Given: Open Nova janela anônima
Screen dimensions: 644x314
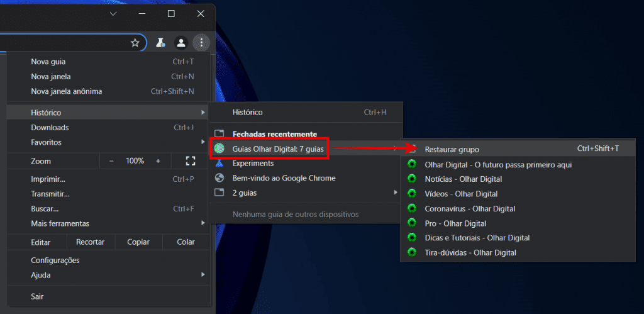Looking at the screenshot, I should coord(108,91).
